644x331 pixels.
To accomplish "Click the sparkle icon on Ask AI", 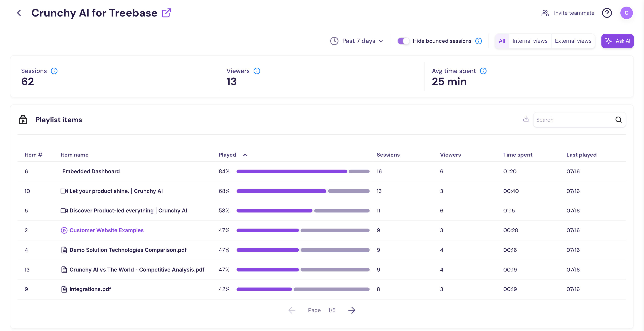I will (609, 41).
